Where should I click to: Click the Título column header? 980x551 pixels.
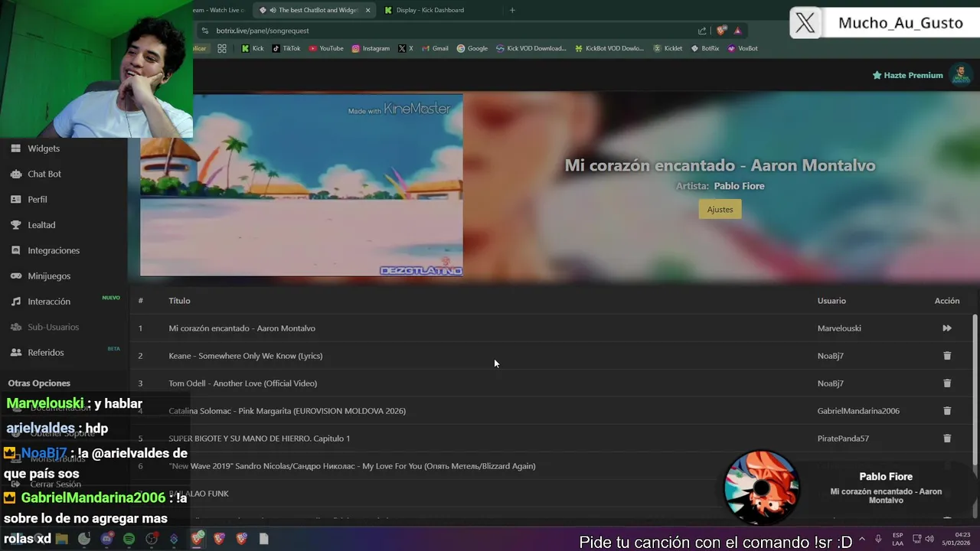(179, 301)
